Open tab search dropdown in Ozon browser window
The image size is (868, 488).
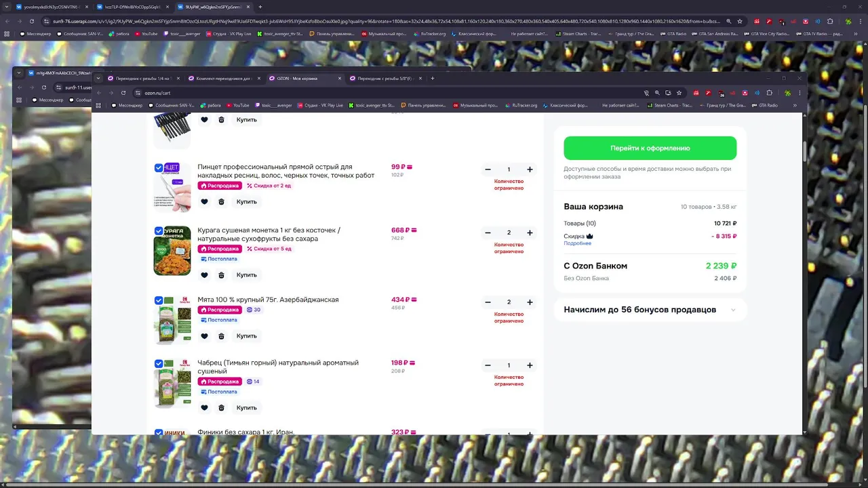click(x=99, y=79)
